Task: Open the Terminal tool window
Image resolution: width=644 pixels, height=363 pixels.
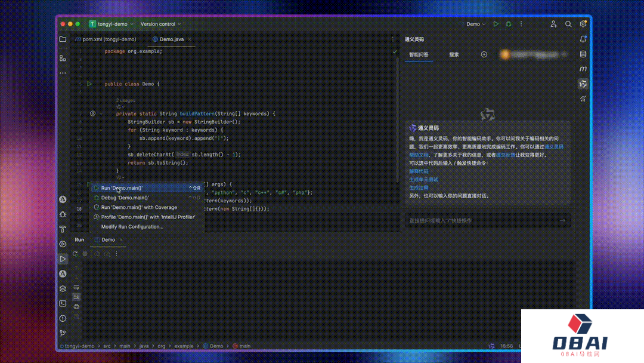Action: [63, 303]
